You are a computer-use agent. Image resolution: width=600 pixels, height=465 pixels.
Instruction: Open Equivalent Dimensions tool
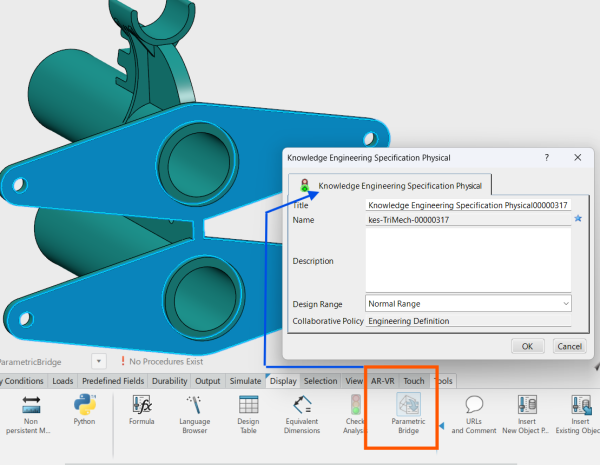(x=302, y=414)
